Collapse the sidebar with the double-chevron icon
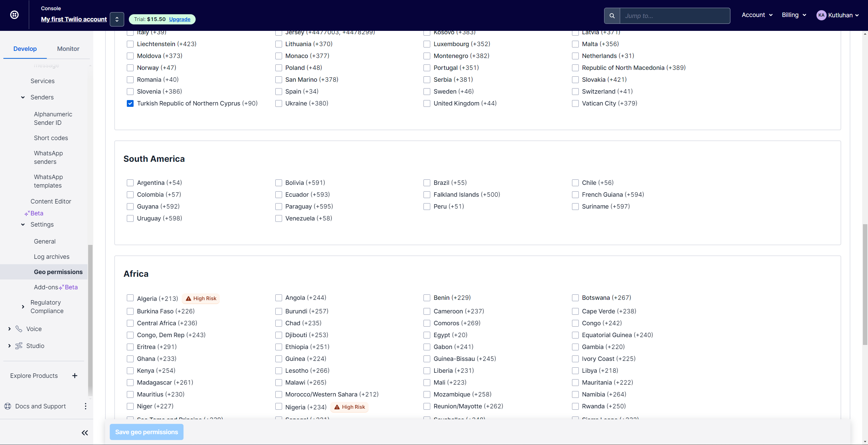 85,432
